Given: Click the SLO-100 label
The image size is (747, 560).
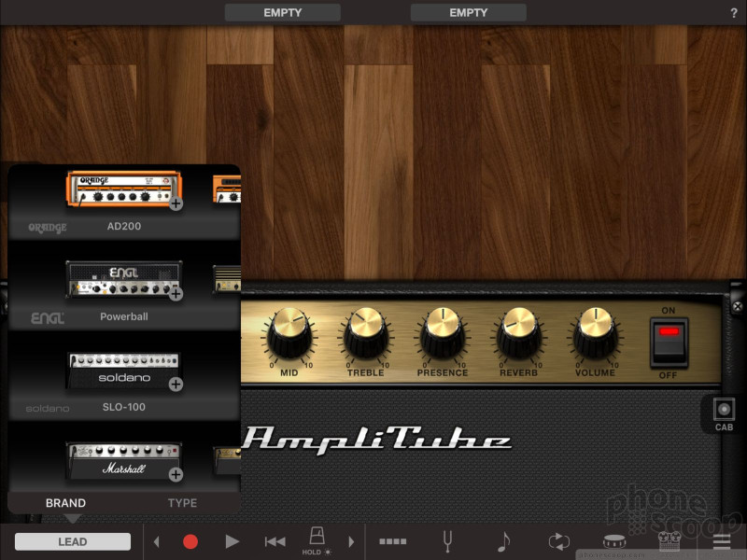Looking at the screenshot, I should click(x=124, y=407).
